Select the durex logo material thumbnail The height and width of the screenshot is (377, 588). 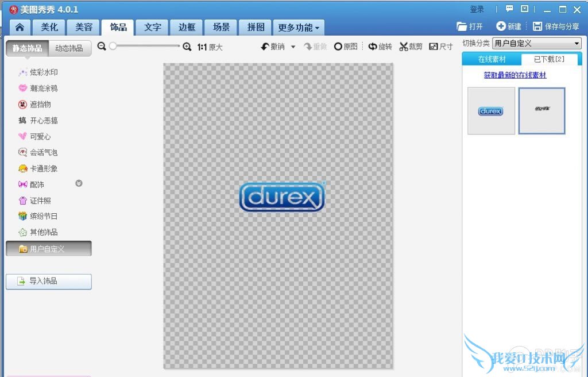[x=491, y=111]
